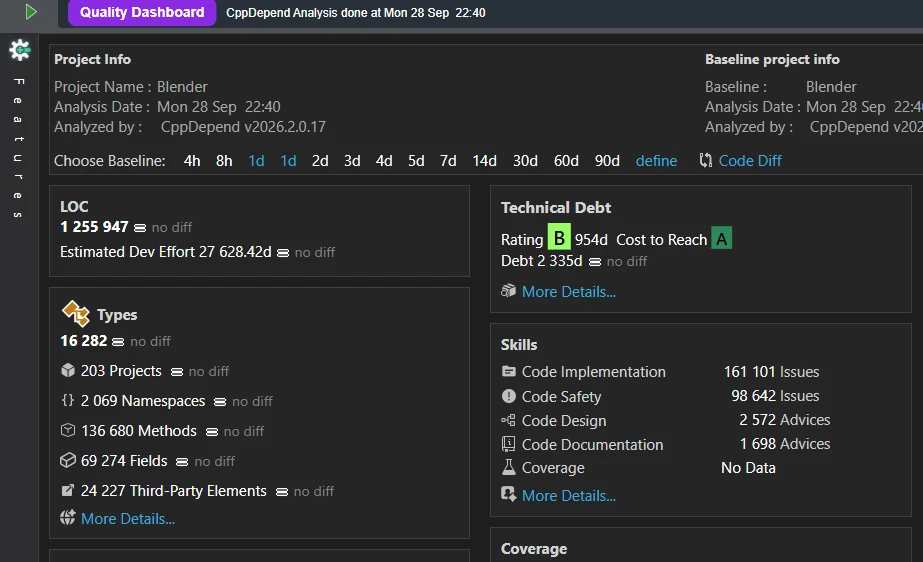
Task: Open the Quality Dashboard tab
Action: pos(142,12)
